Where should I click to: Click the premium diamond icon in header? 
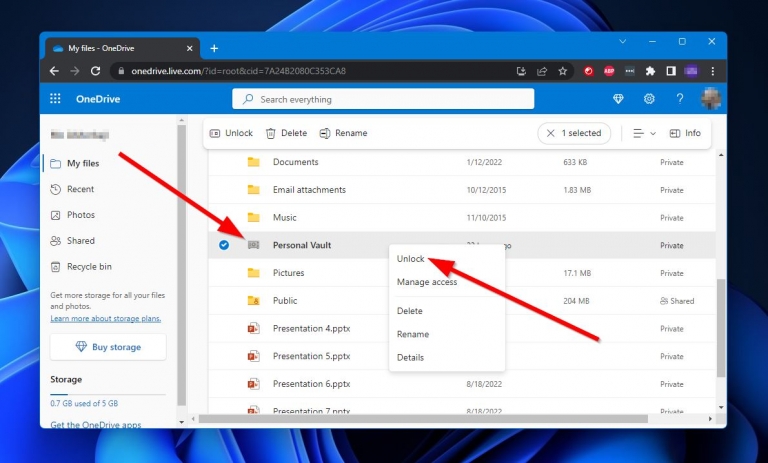pos(618,99)
